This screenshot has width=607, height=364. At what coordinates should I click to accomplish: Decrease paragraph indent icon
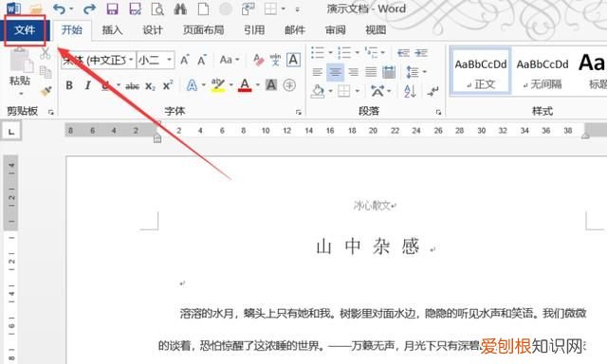click(x=403, y=52)
